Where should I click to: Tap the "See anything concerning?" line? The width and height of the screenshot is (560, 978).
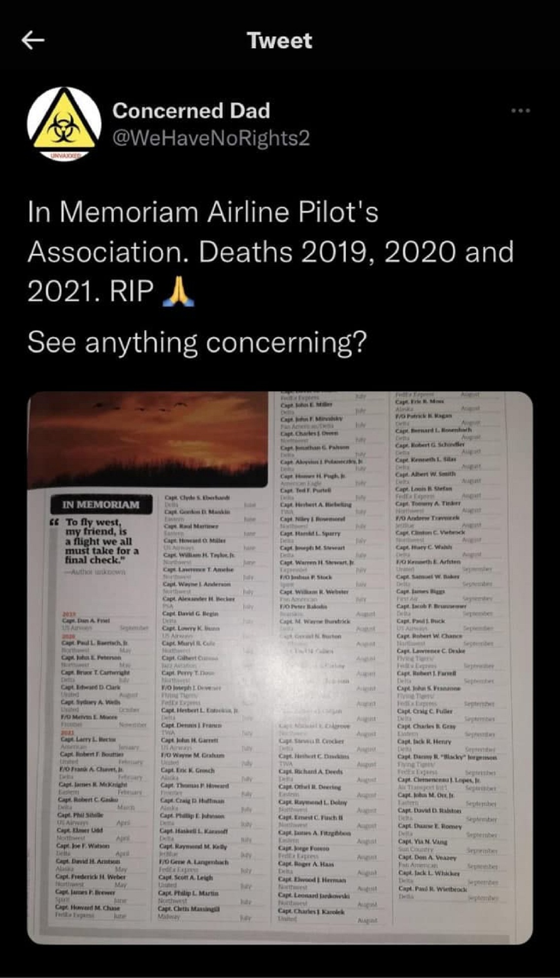(197, 342)
